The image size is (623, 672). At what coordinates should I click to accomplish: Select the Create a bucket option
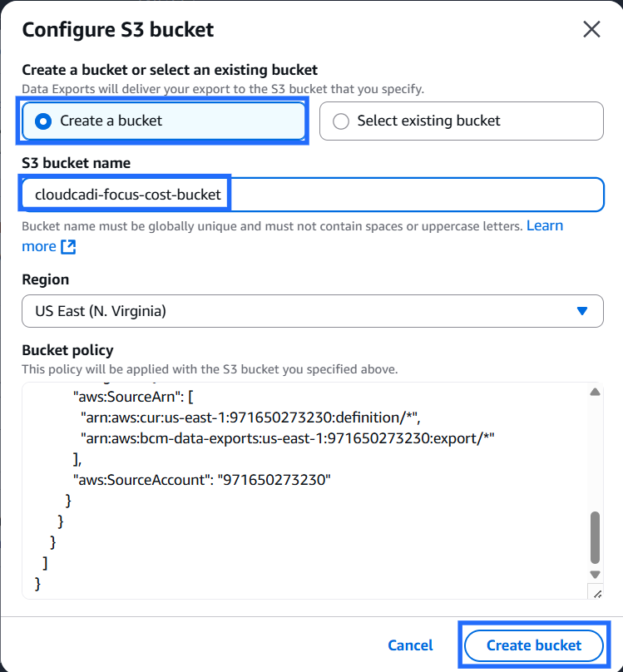(164, 121)
